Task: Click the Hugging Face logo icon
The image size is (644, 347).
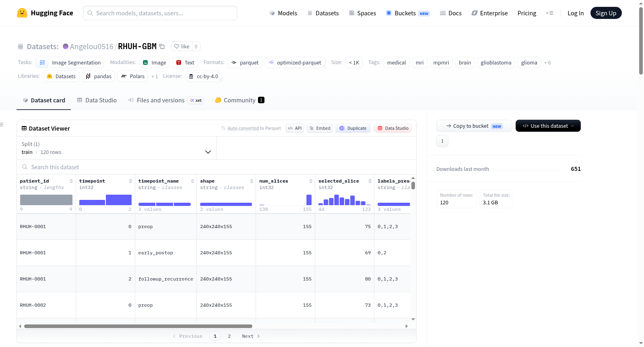Action: coord(22,13)
